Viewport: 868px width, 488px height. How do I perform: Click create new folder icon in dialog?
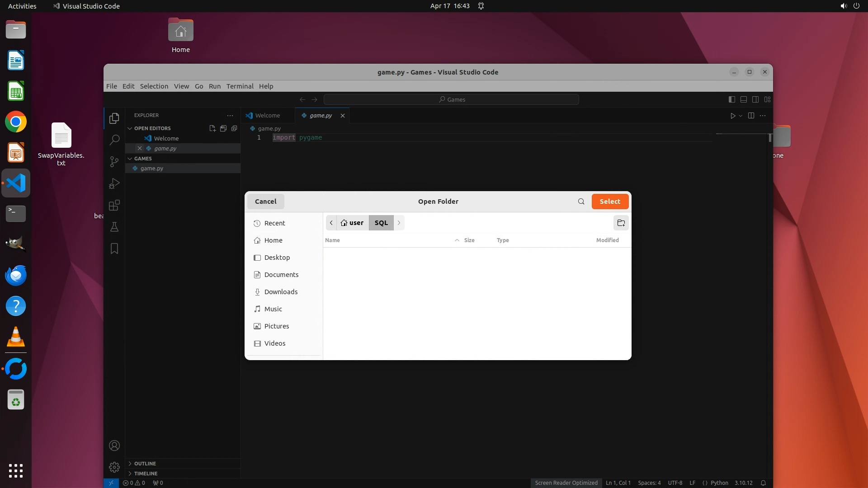(621, 223)
